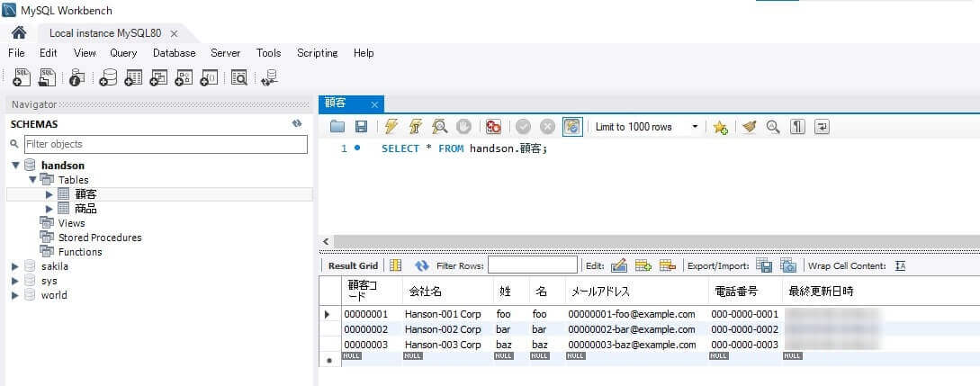Screen dimensions: 980x386
Task: Import records from external file
Action: click(788, 265)
